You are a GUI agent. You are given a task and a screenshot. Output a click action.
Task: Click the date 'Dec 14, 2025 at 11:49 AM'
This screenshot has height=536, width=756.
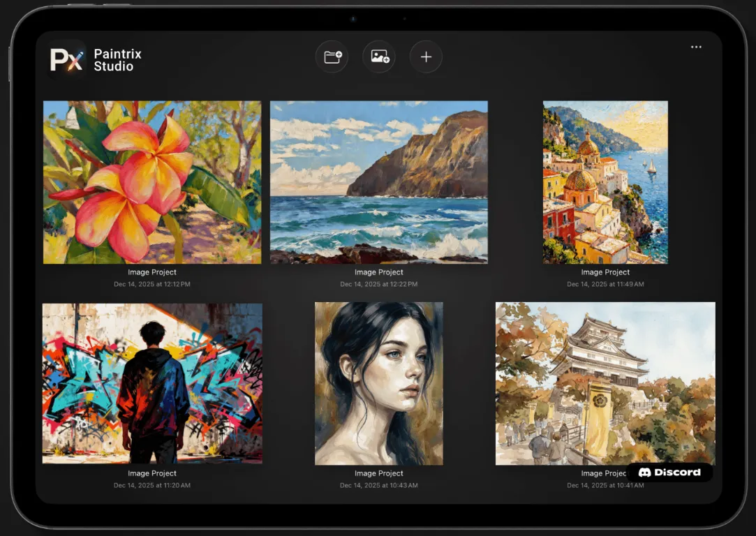tap(606, 284)
